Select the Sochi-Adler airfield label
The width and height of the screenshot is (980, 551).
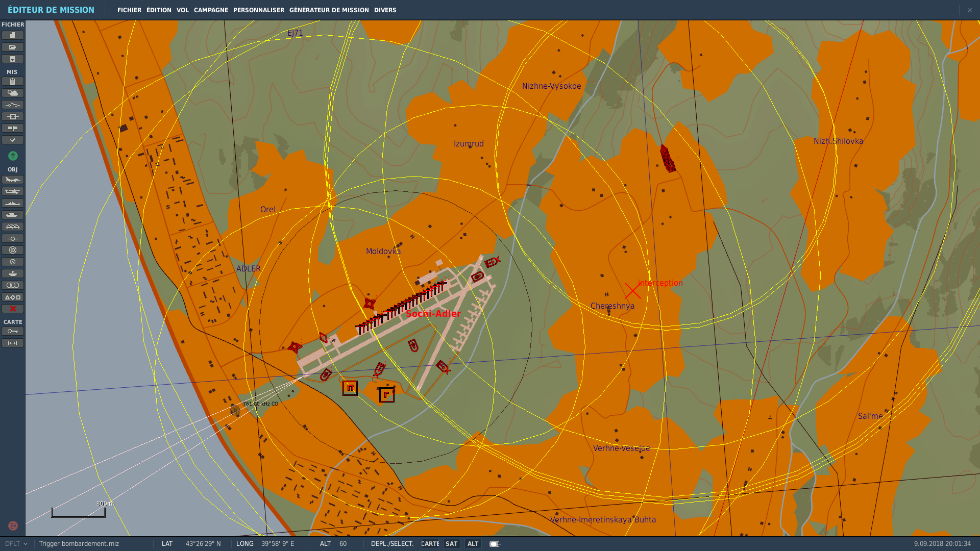coord(433,314)
